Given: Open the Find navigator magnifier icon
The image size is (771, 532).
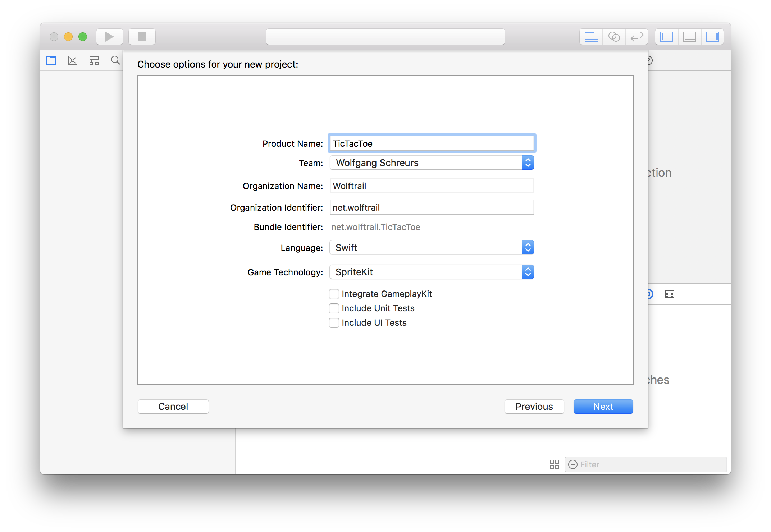Looking at the screenshot, I should click(x=115, y=60).
